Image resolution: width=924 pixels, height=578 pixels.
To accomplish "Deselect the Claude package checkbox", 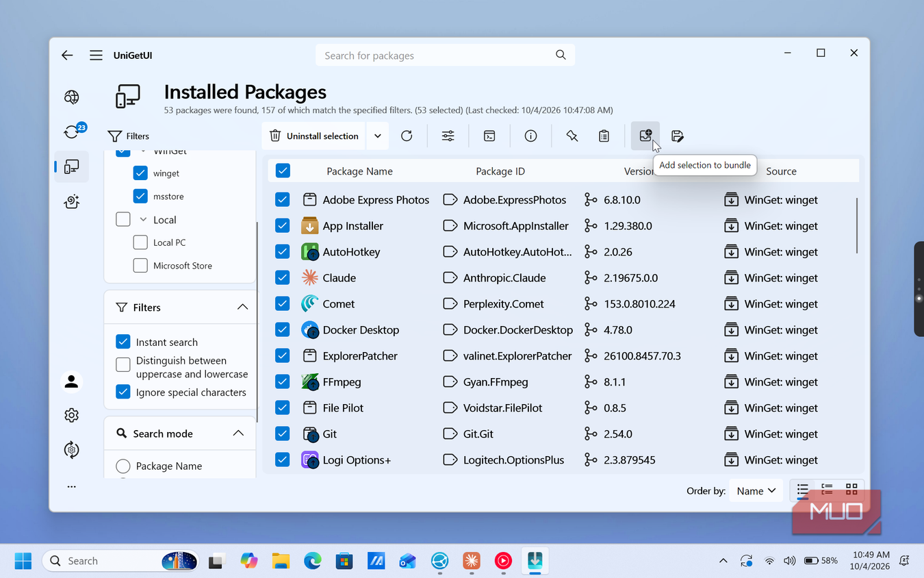I will coord(283,277).
